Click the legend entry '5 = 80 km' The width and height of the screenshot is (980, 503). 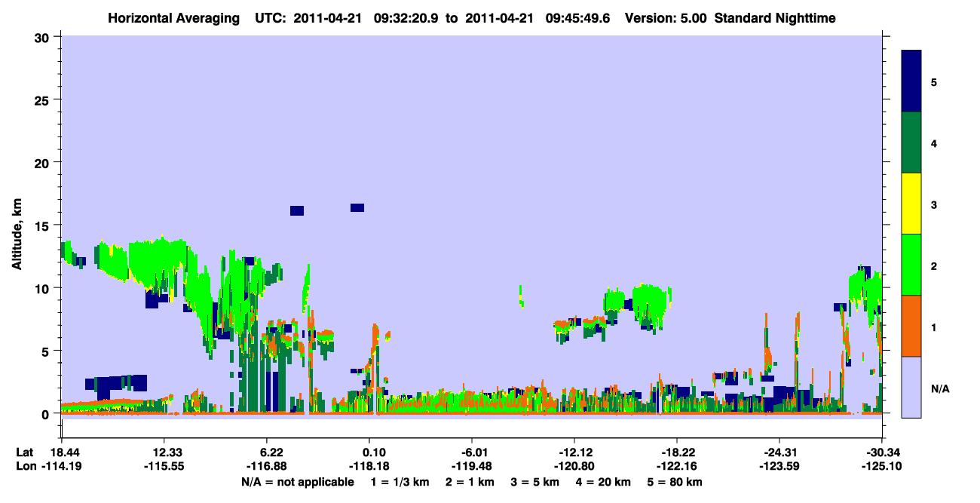pyautogui.click(x=676, y=482)
